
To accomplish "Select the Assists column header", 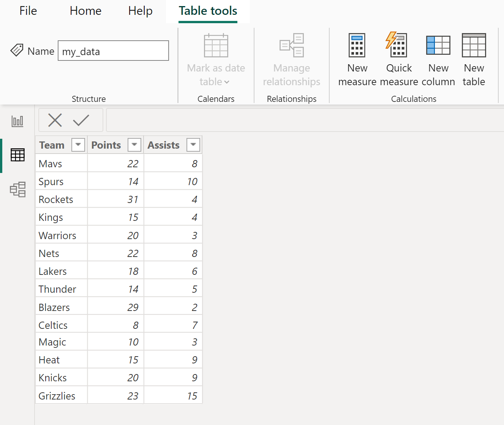I will pyautogui.click(x=163, y=145).
